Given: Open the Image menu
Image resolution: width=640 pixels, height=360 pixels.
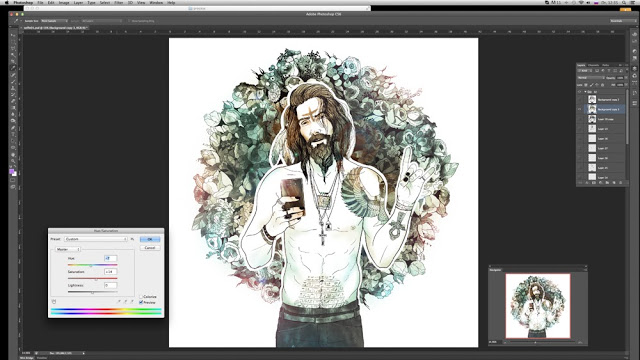Looking at the screenshot, I should coord(64,2).
